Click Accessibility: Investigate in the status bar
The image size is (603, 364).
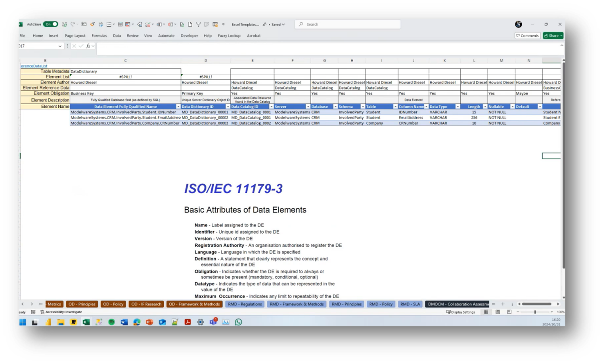pyautogui.click(x=61, y=312)
